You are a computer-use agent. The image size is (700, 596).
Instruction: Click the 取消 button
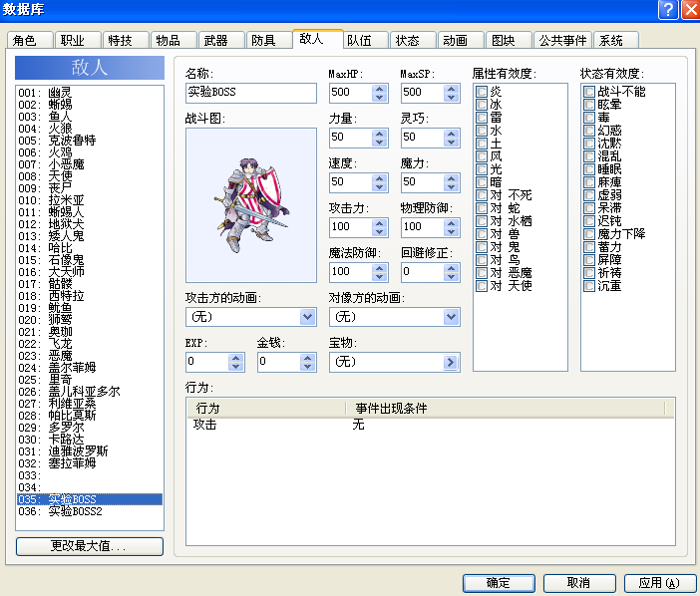(x=579, y=583)
